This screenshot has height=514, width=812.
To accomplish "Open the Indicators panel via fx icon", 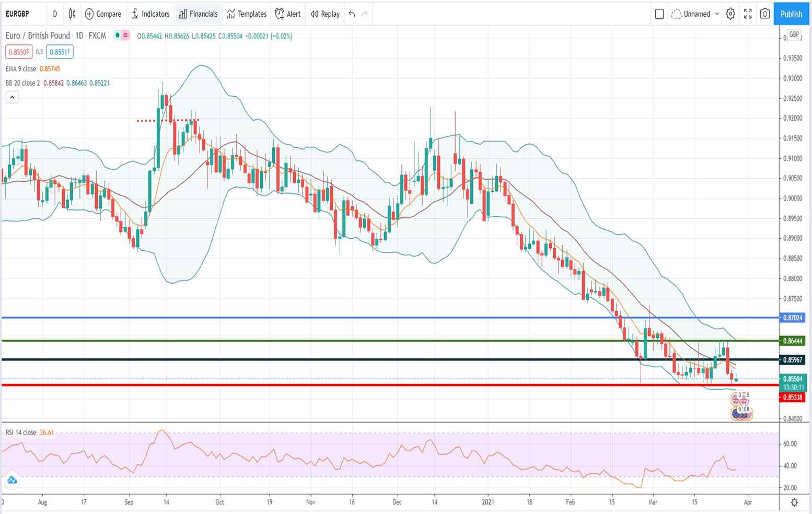I will (135, 14).
